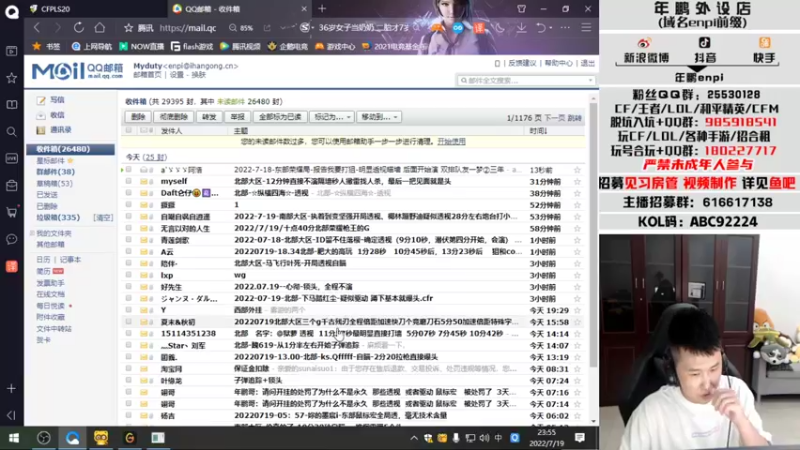Click the 删除 button
Viewport: 800px width, 450px height.
point(138,117)
